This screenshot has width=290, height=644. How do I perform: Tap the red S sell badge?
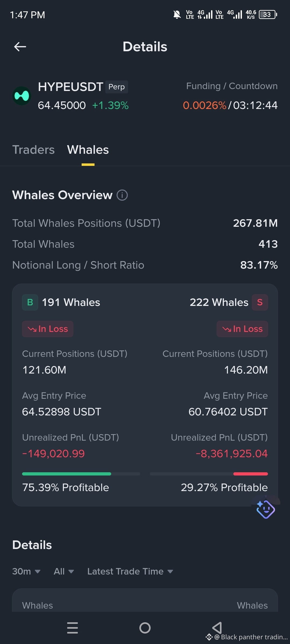(260, 302)
